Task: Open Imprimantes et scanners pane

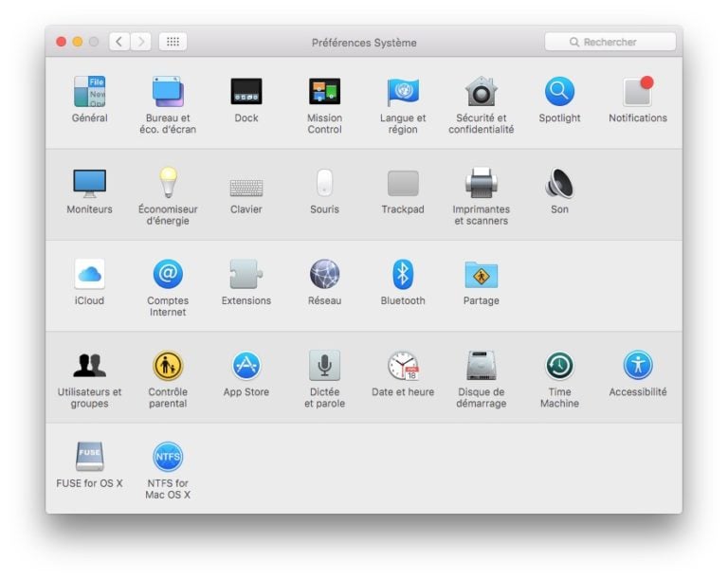Action: [x=481, y=182]
